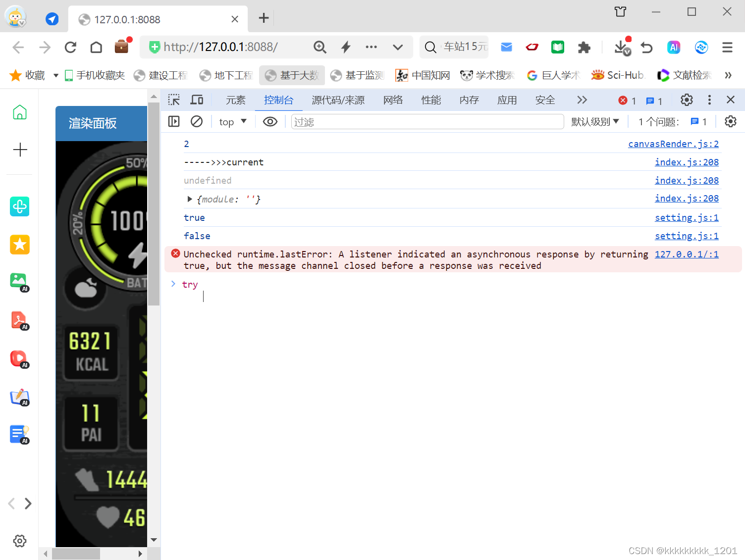Viewport: 745px width, 560px height.
Task: Toggle the live expression eye icon
Action: pyautogui.click(x=270, y=122)
